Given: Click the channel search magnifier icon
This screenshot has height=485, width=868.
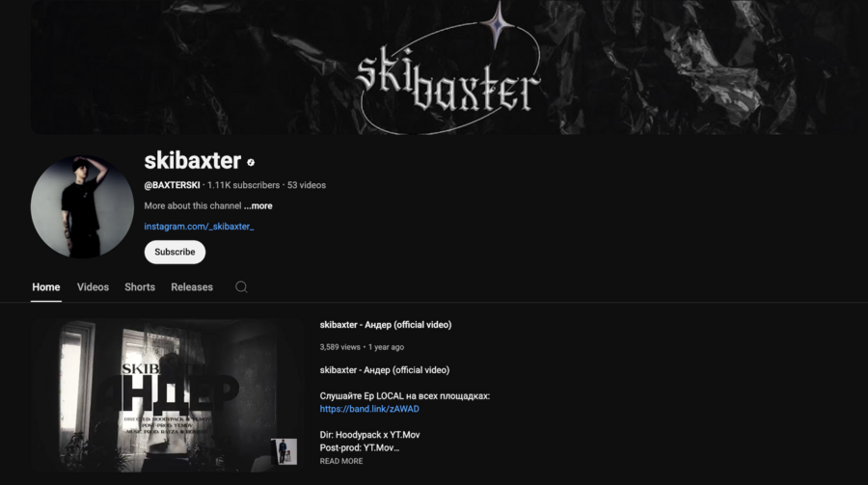Looking at the screenshot, I should (x=241, y=286).
